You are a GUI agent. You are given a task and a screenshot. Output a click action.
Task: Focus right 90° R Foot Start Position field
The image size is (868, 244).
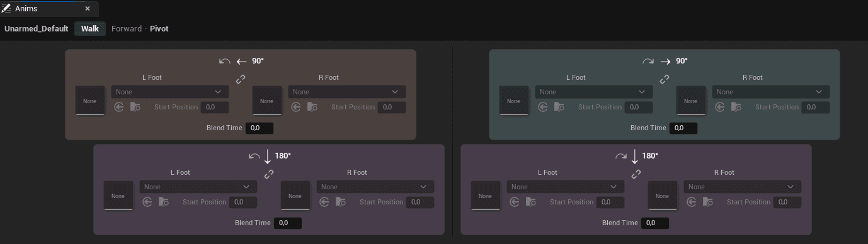(x=816, y=107)
